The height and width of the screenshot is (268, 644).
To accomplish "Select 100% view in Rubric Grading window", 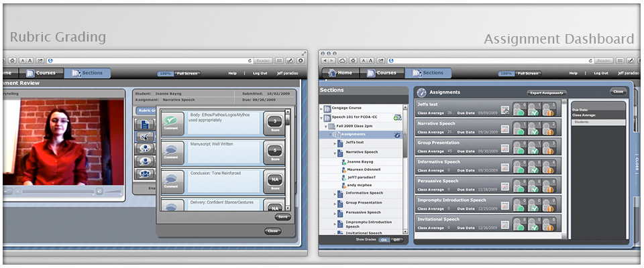I will pyautogui.click(x=165, y=74).
